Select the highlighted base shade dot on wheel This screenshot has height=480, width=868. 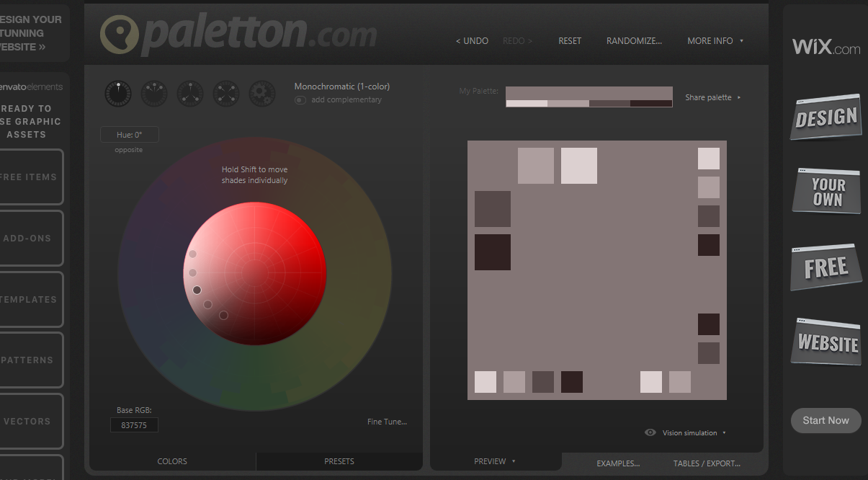[x=197, y=290]
